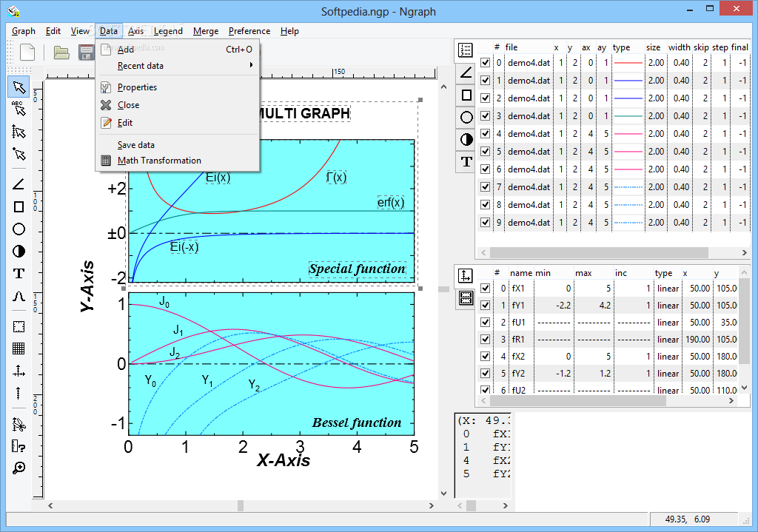Viewport: 758px width, 532px height.
Task: Open the Graph menu
Action: 24,31
